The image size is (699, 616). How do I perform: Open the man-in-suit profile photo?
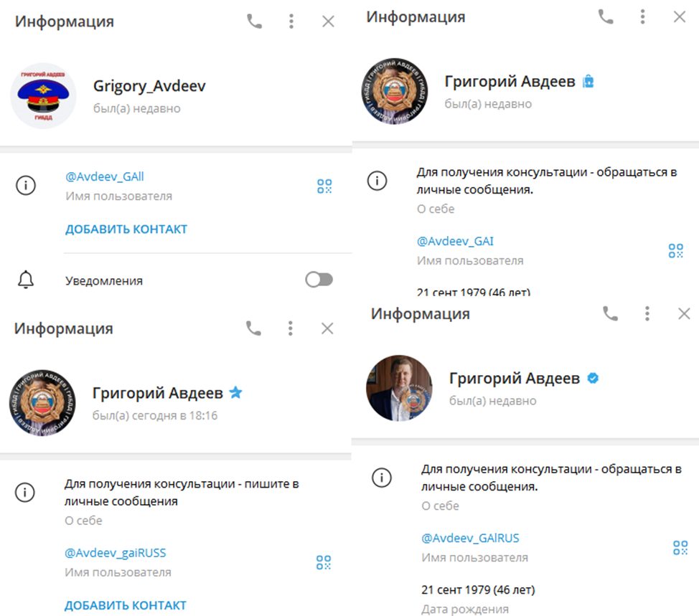click(399, 388)
